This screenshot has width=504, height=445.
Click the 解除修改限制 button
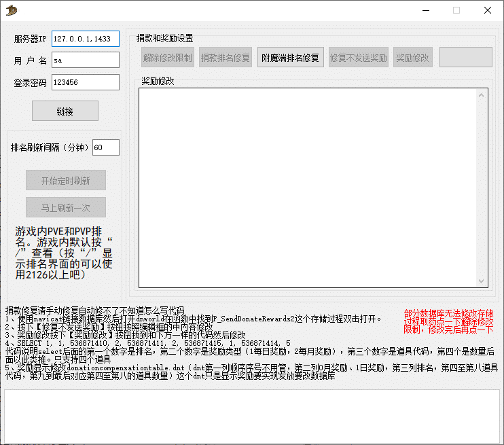(167, 58)
